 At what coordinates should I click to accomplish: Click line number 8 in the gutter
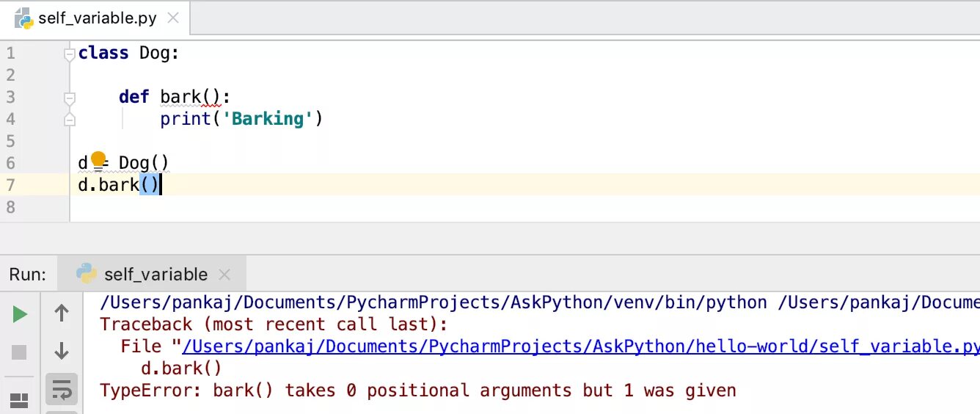click(x=10, y=207)
